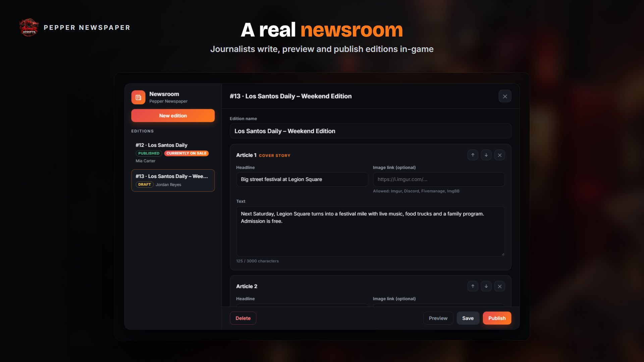Publish the edition

[497, 318]
